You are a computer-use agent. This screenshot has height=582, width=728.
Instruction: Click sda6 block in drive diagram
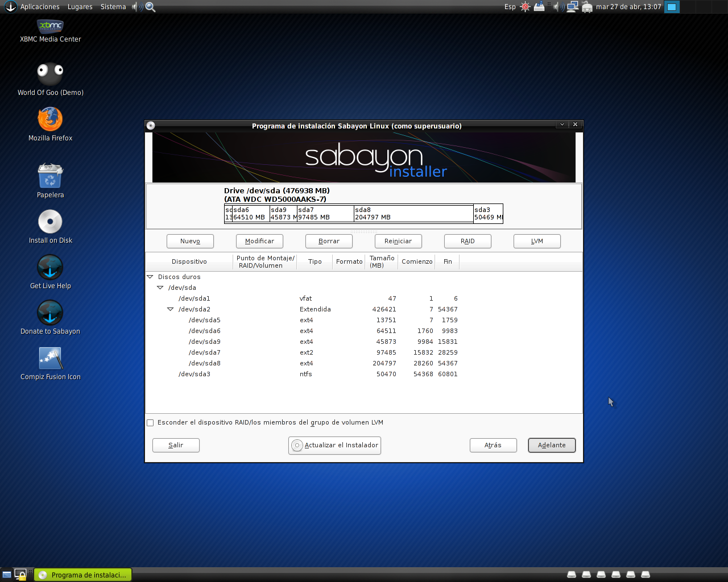coord(251,213)
